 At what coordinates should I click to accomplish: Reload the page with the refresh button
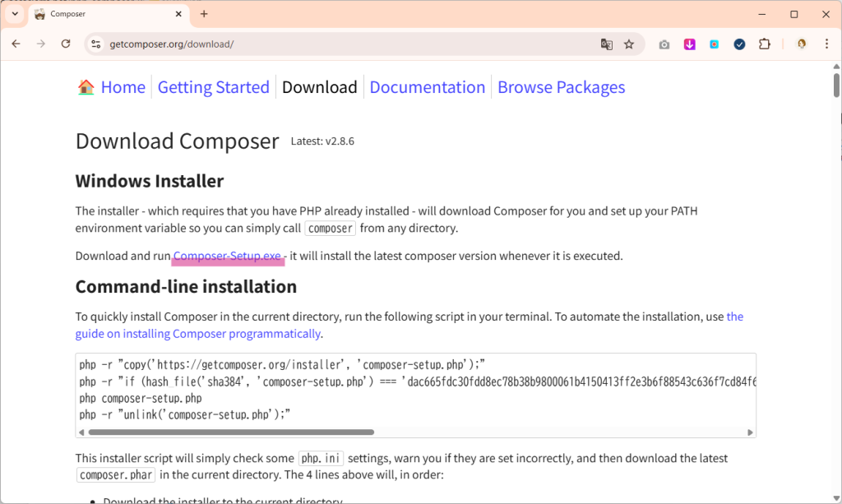pos(66,44)
